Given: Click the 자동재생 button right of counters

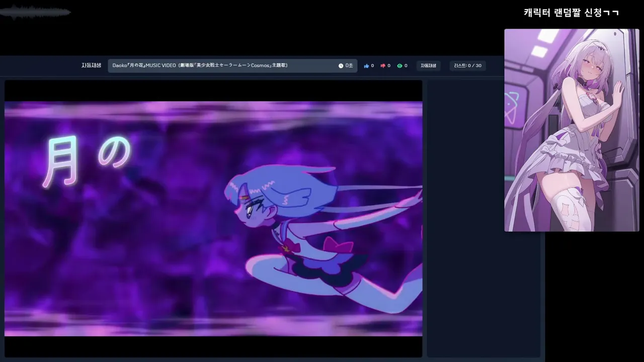Looking at the screenshot, I should coord(428,66).
